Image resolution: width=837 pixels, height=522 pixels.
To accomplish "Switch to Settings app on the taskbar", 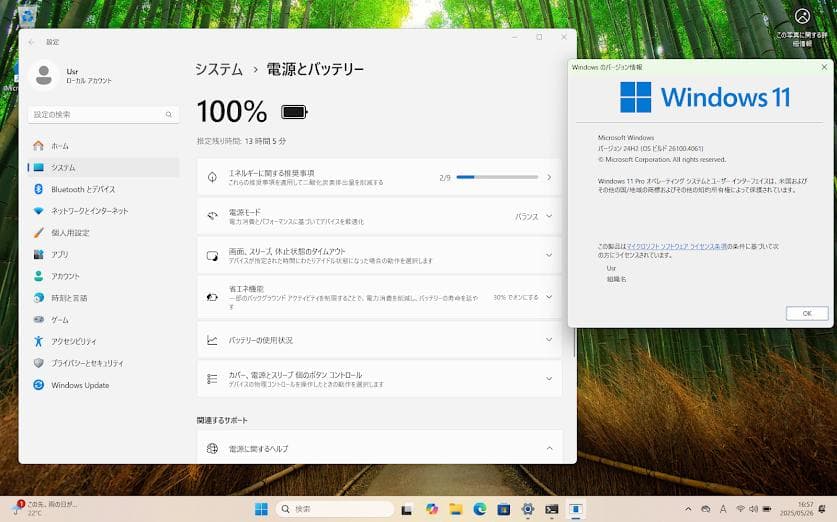I will (528, 509).
